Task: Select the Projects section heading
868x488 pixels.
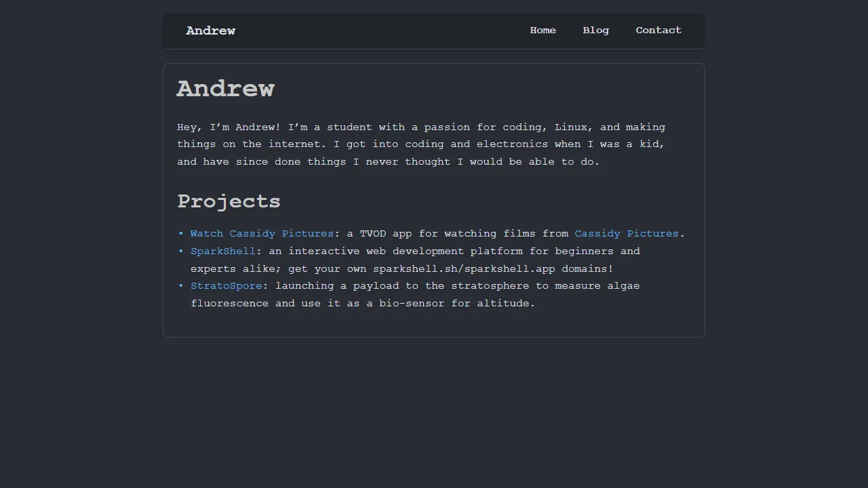Action: coord(229,201)
